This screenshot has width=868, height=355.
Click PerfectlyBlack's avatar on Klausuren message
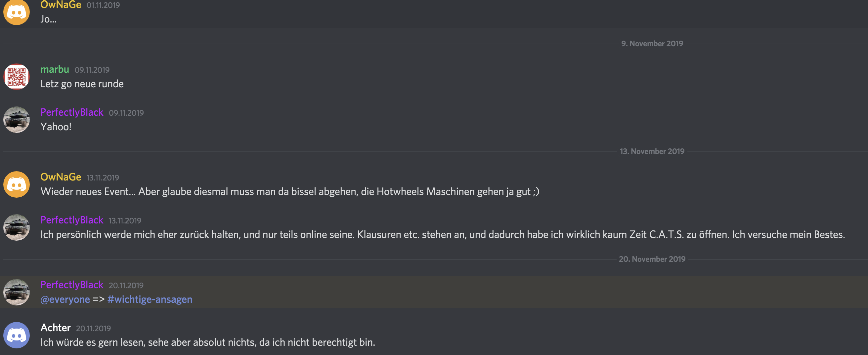click(x=17, y=227)
